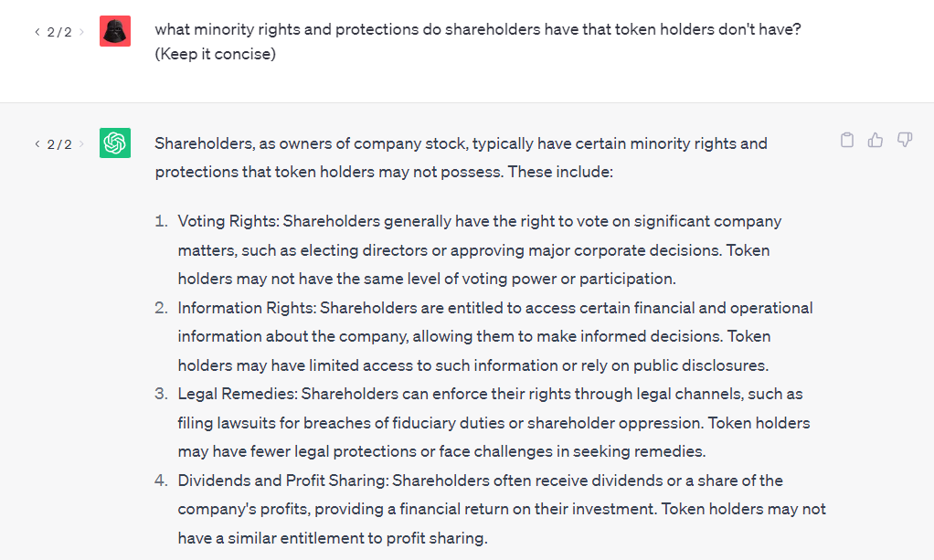Viewport: 934px width, 560px height.
Task: Show the next ChatGPT response variant
Action: tap(81, 144)
